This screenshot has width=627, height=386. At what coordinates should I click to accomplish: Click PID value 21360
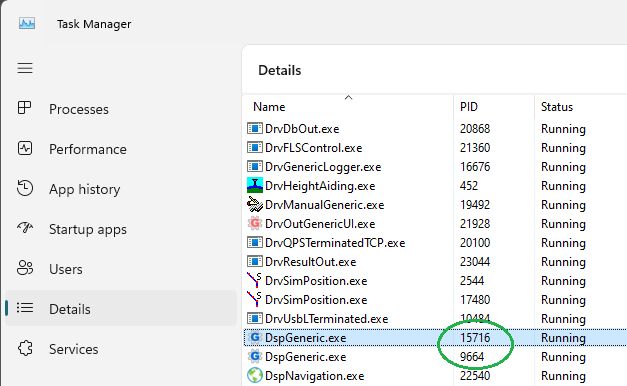(x=475, y=148)
